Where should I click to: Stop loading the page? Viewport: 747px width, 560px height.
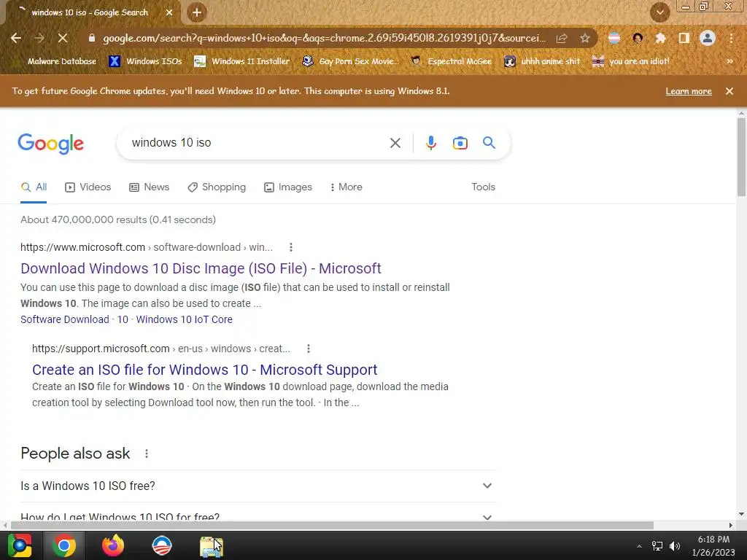tap(63, 38)
